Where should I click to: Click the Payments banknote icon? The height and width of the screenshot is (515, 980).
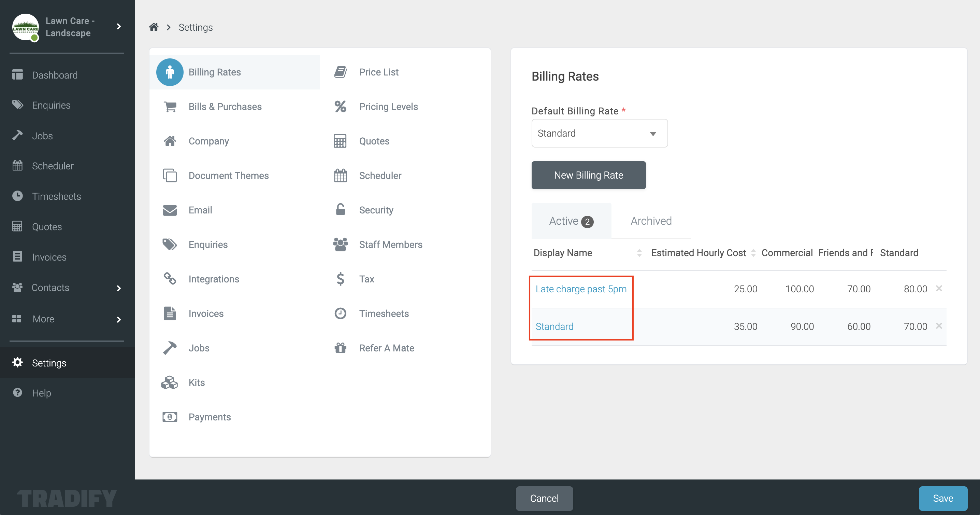click(x=170, y=417)
